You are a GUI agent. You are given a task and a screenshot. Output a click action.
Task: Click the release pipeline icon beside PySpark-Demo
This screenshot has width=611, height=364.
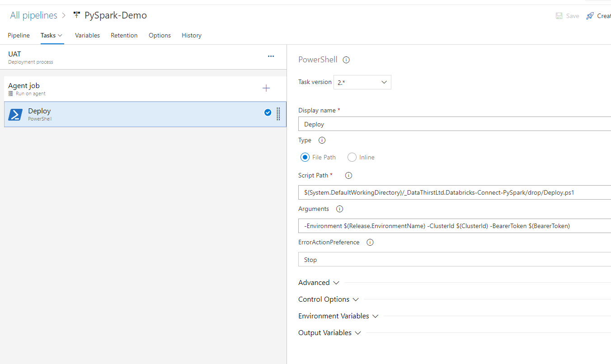click(76, 15)
